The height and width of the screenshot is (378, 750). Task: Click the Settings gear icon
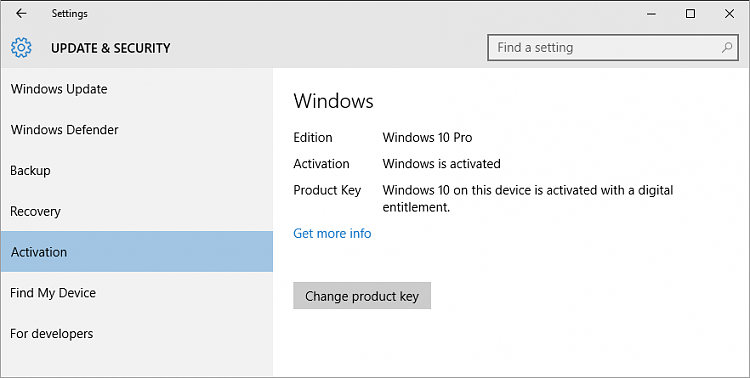21,48
